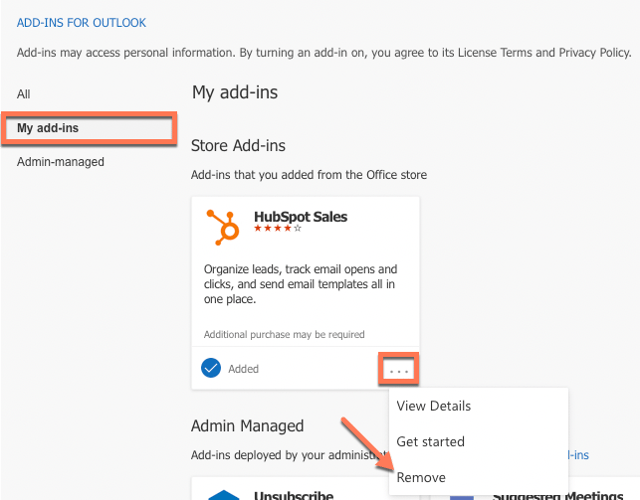640x500 pixels.
Task: Choose Remove from the menu
Action: tap(421, 477)
